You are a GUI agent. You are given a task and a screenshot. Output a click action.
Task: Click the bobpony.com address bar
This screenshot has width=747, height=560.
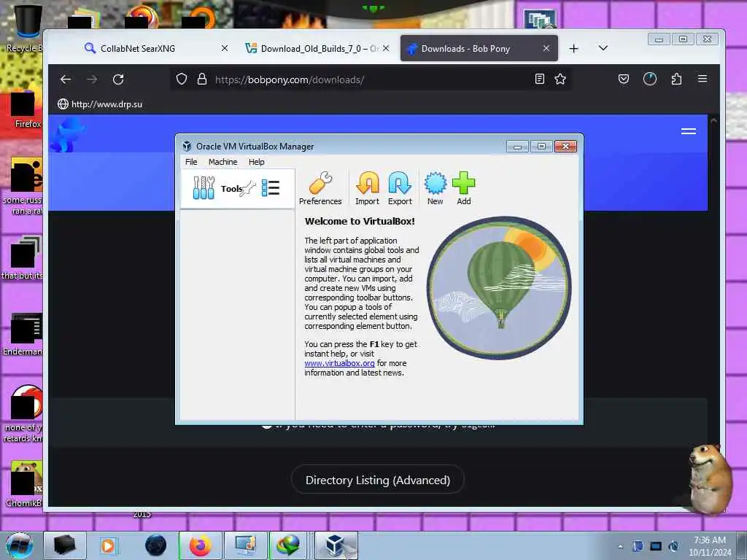(x=371, y=79)
